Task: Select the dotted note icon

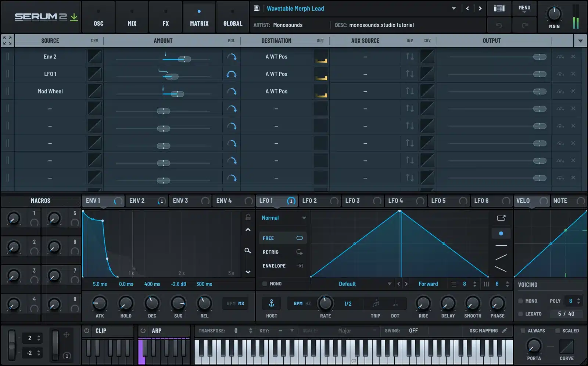Action: coord(395,303)
